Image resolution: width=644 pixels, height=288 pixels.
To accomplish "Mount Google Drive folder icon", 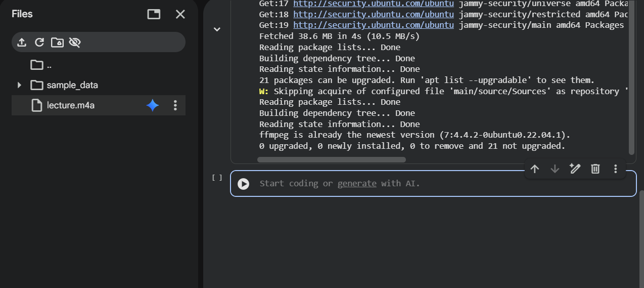I will click(x=57, y=43).
